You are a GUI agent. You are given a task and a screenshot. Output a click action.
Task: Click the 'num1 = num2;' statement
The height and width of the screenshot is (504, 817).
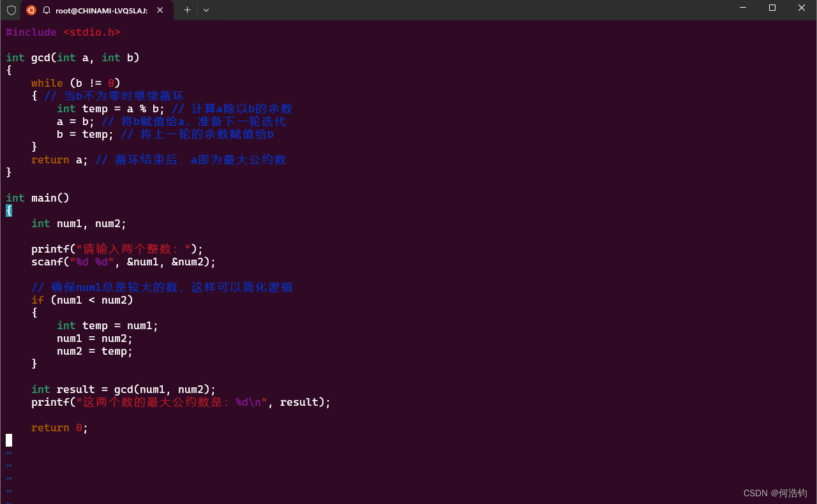[95, 338]
